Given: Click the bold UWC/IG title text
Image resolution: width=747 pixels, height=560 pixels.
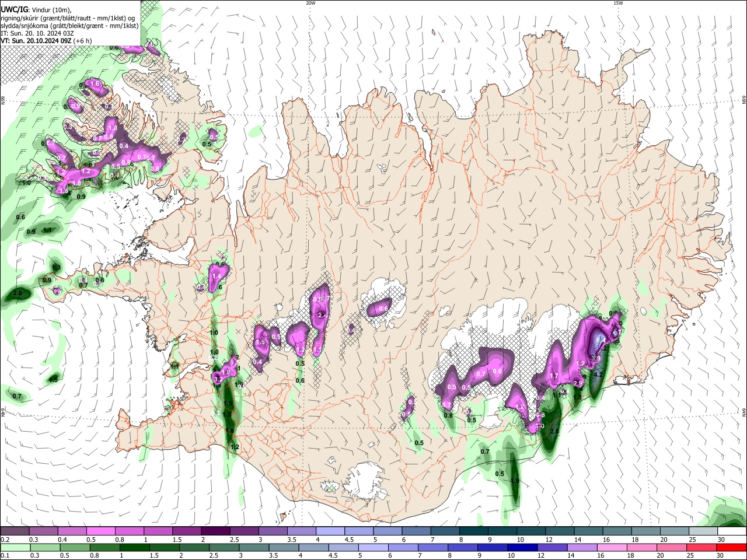Looking at the screenshot, I should pos(14,9).
